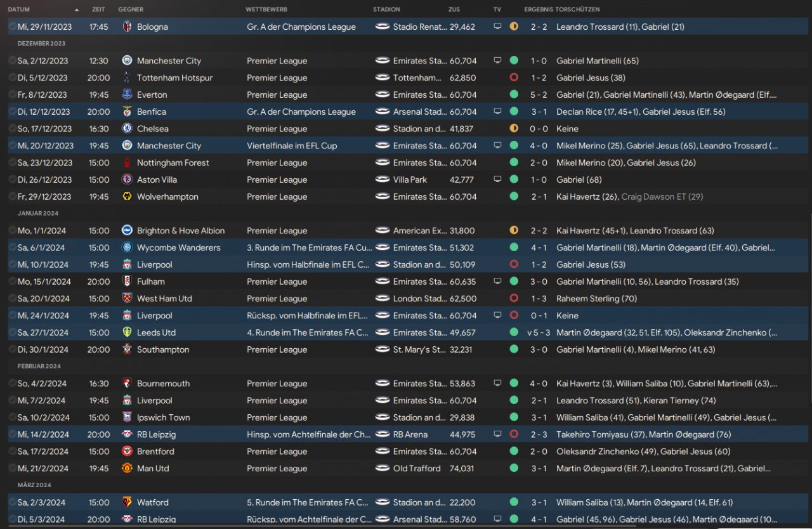The width and height of the screenshot is (812, 529).
Task: Click the FEBRUAR 2024 month header
Action: [39, 366]
